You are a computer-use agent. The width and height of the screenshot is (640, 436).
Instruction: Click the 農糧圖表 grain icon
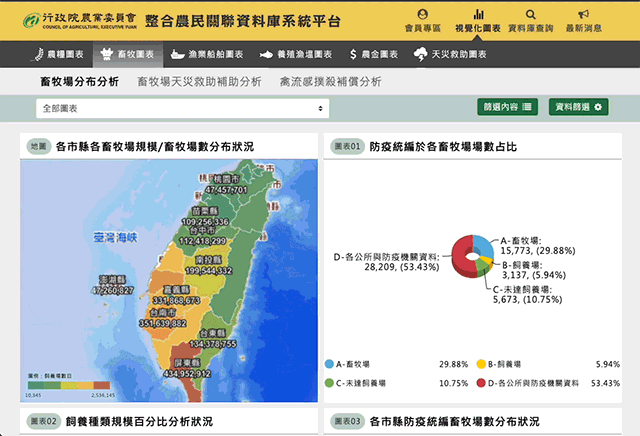pos(38,54)
